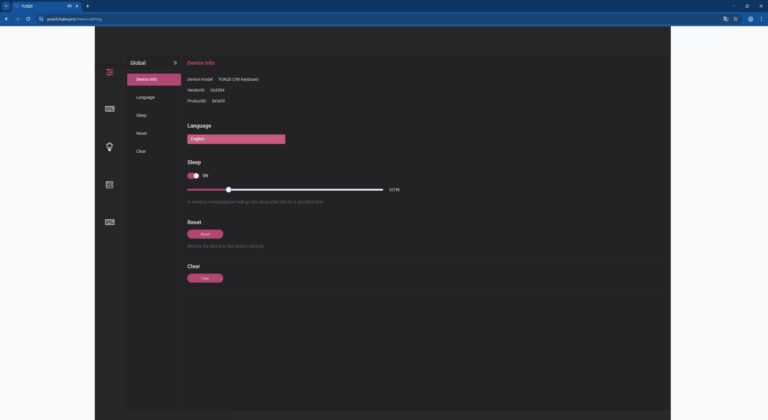Viewport: 768px width, 420px height.
Task: Click the bottom keyboard icon in sidebar
Action: coord(110,222)
